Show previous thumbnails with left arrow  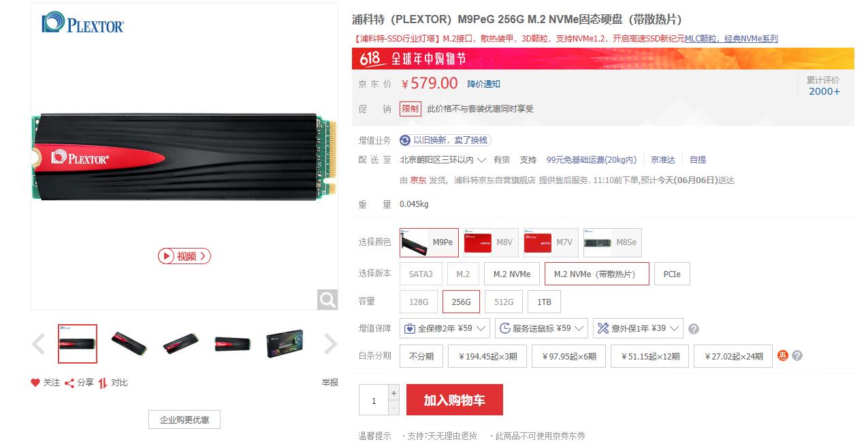[x=38, y=344]
